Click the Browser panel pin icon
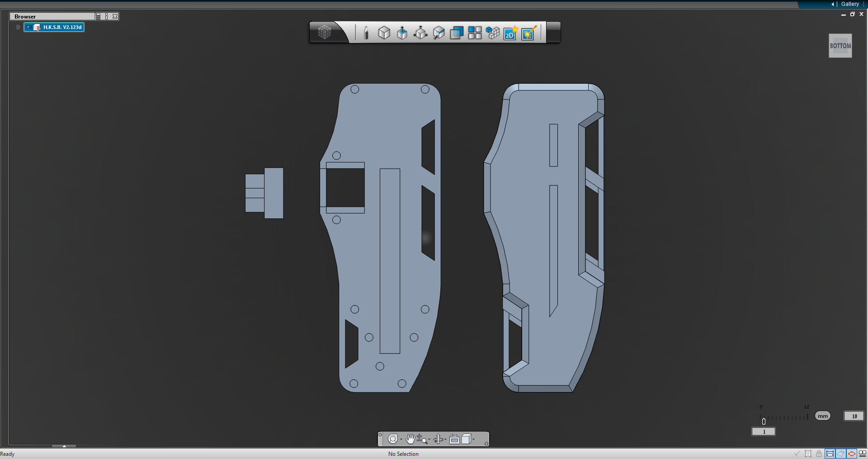 click(x=107, y=16)
